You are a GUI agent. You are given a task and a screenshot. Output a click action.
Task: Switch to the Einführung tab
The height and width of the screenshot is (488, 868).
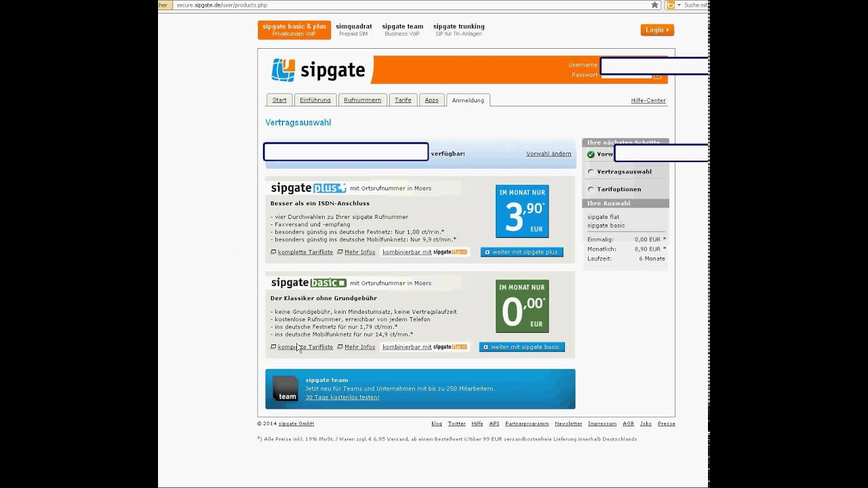click(x=315, y=100)
